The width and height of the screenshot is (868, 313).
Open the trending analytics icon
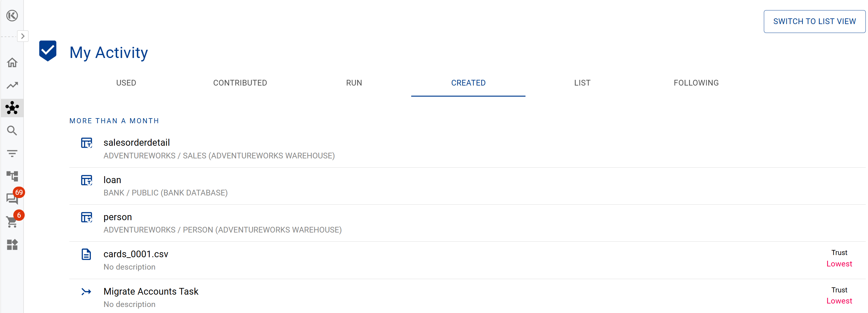(x=12, y=85)
